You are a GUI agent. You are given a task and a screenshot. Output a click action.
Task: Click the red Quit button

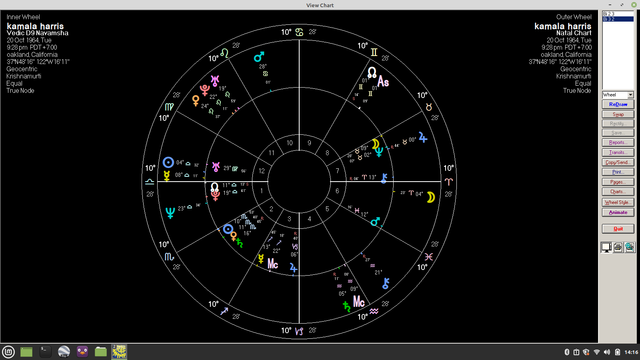click(618, 229)
